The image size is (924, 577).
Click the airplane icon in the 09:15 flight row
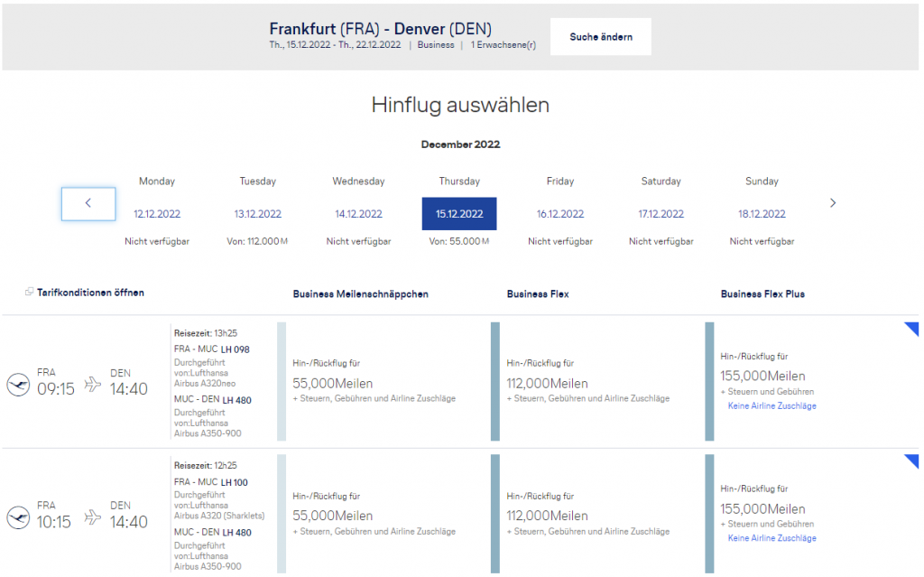[93, 385]
